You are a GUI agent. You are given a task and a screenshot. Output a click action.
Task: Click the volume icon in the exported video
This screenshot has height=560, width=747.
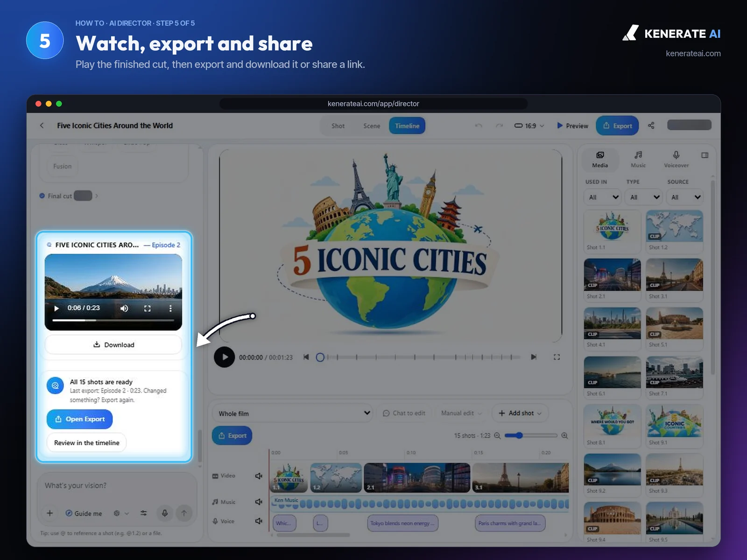(124, 308)
